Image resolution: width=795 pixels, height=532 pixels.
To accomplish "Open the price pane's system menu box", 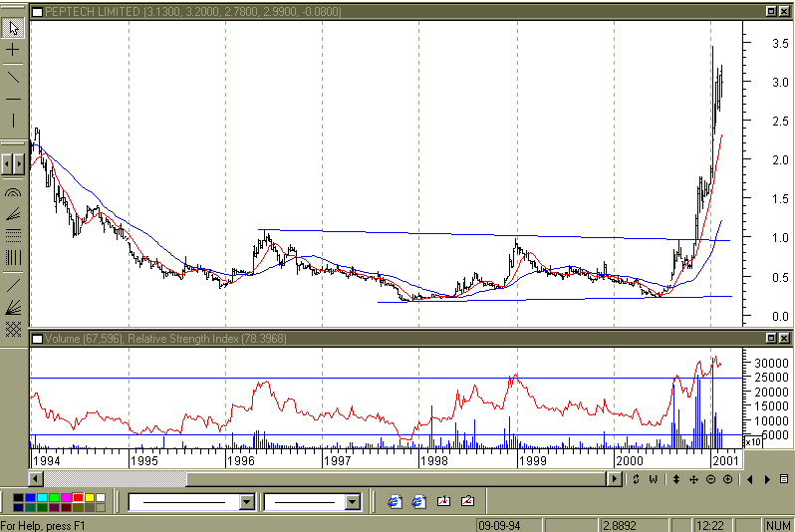I will tap(38, 12).
